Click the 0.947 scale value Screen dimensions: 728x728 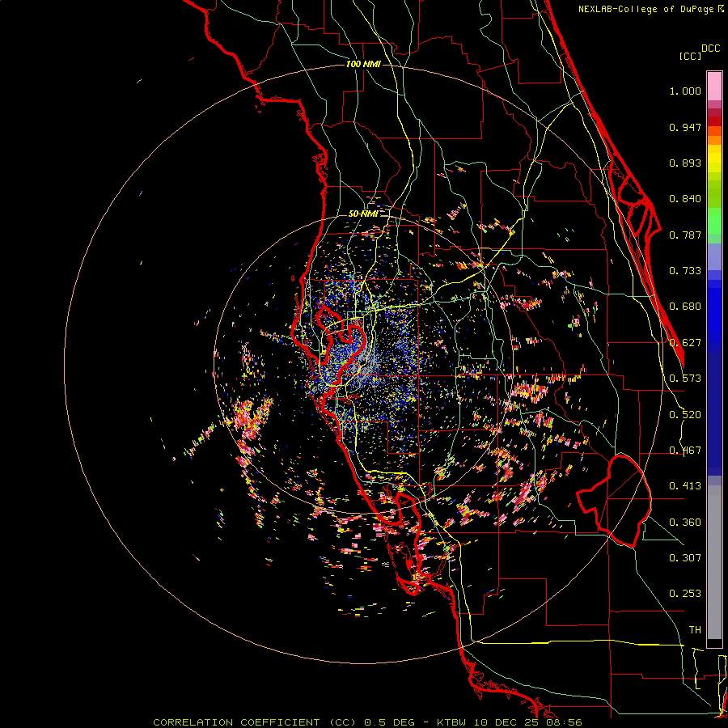pyautogui.click(x=685, y=127)
